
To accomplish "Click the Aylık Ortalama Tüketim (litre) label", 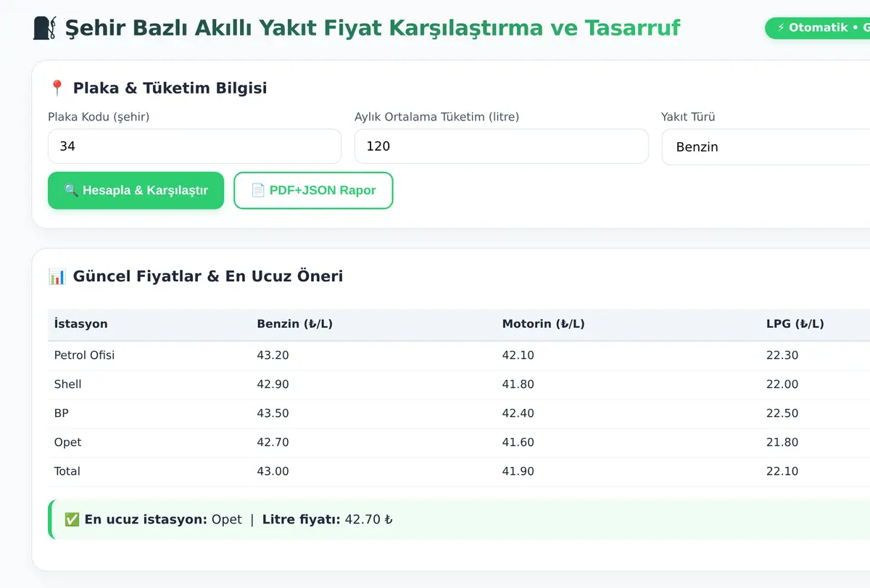I will [436, 117].
